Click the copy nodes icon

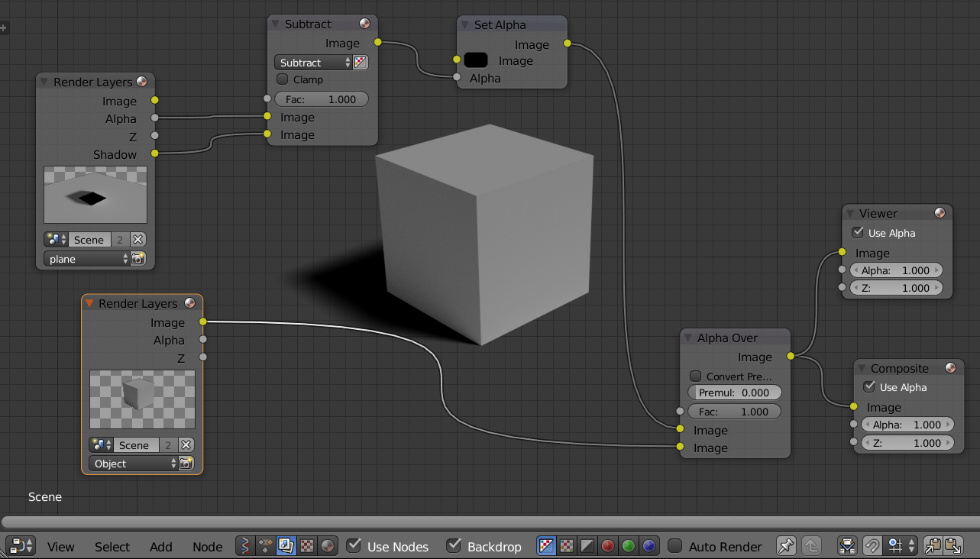tap(931, 545)
